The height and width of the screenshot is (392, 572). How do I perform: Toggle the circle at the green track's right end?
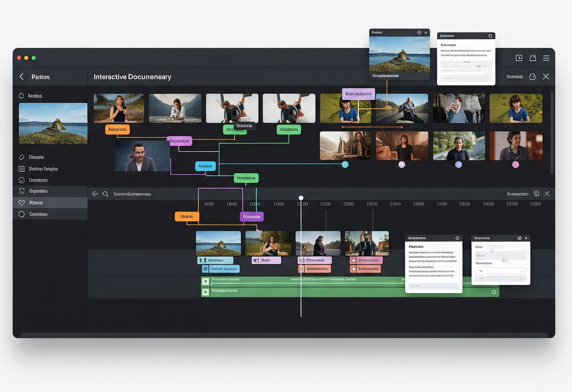pyautogui.click(x=494, y=292)
